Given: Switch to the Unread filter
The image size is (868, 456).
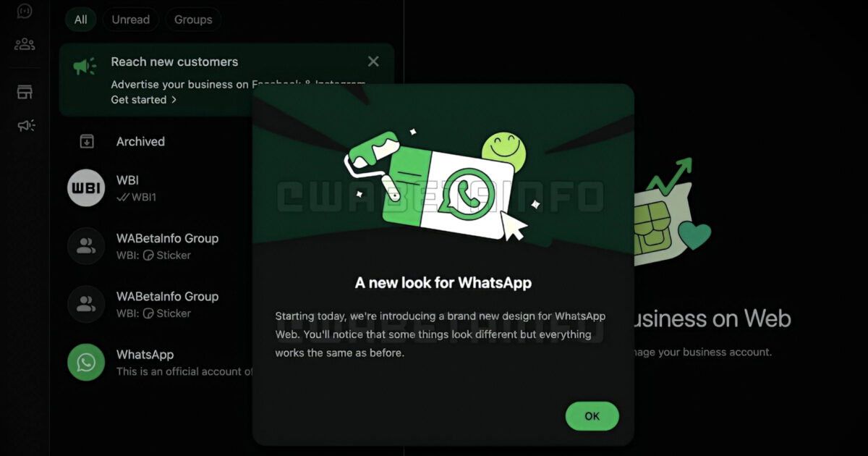Looking at the screenshot, I should click(x=130, y=20).
